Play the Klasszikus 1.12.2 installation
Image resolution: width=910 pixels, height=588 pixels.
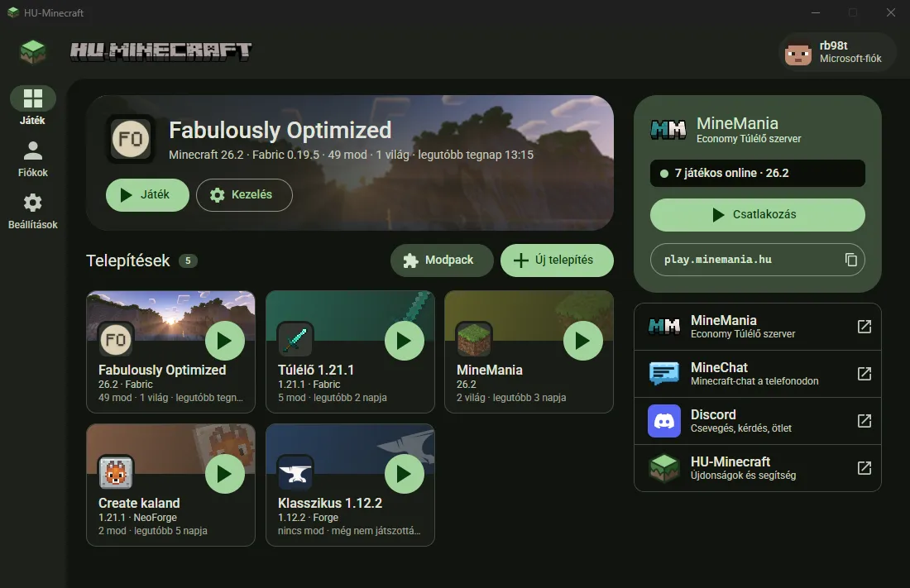click(x=404, y=474)
